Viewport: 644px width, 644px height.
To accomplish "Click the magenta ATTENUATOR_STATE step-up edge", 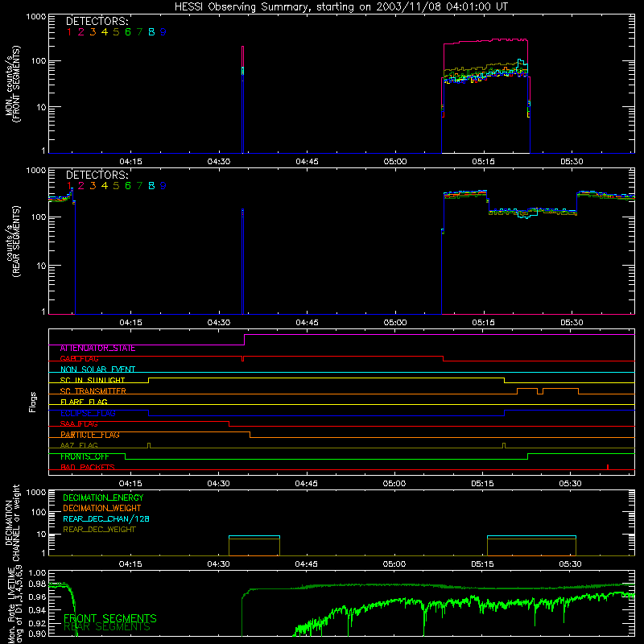I will pyautogui.click(x=245, y=340).
